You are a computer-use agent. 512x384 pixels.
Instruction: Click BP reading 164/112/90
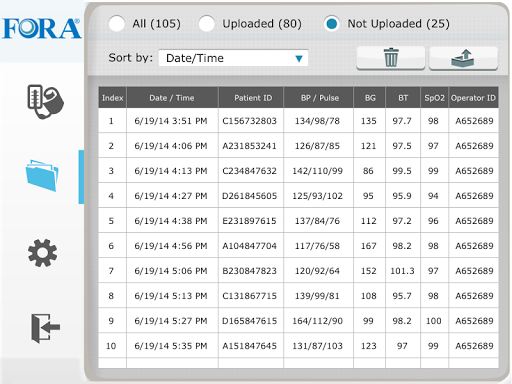point(317,321)
